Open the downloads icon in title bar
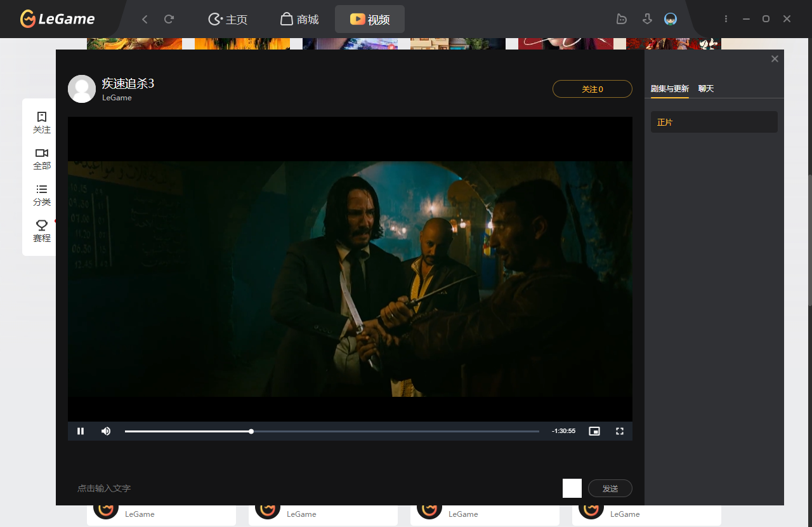 pyautogui.click(x=647, y=19)
